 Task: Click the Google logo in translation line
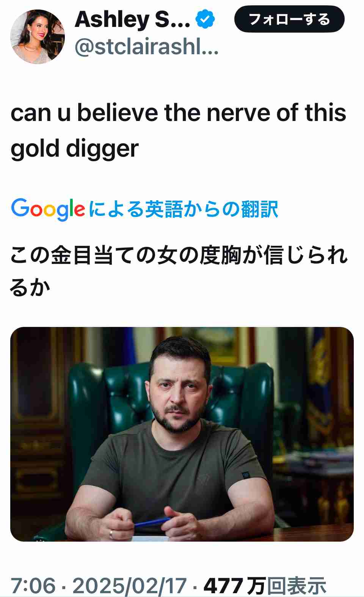click(x=48, y=209)
